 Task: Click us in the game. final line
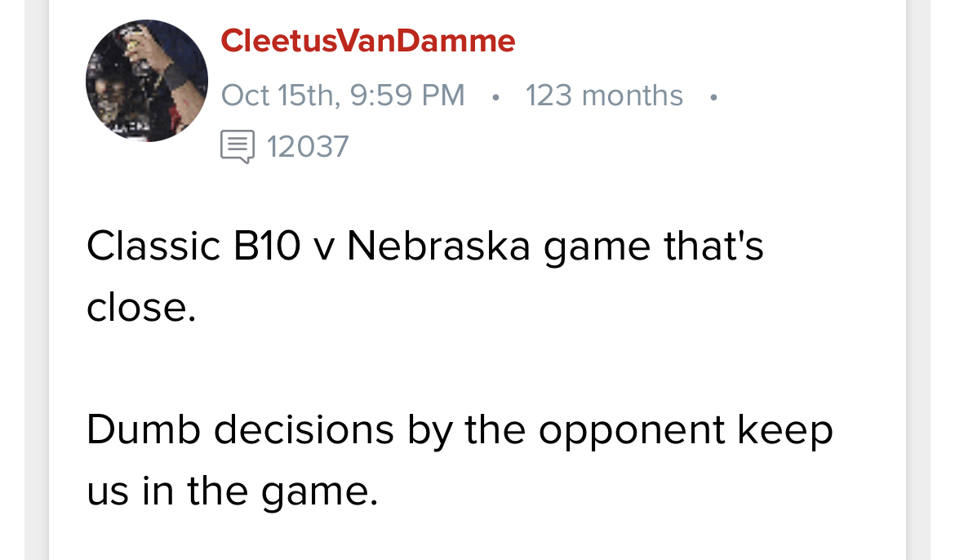tap(232, 492)
